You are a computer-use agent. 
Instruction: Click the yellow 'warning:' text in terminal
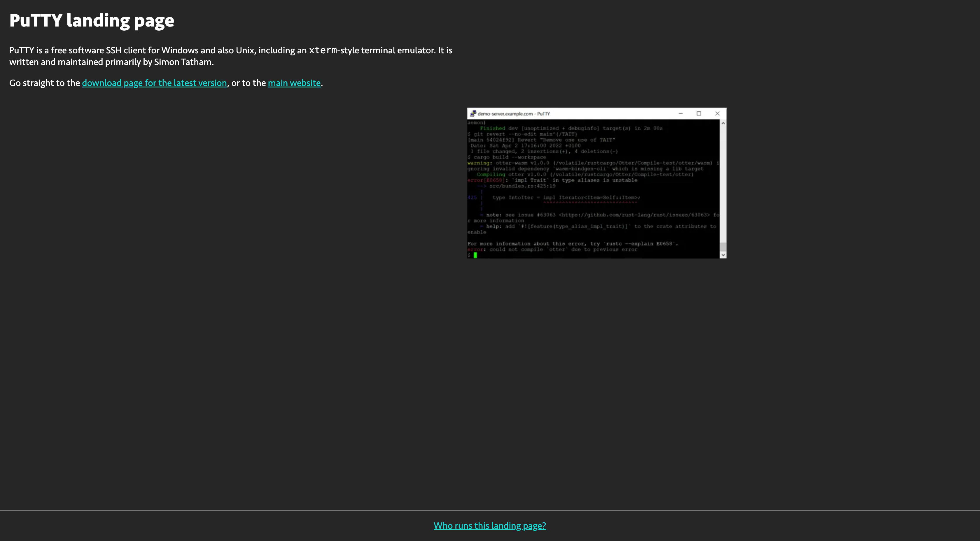click(x=479, y=163)
